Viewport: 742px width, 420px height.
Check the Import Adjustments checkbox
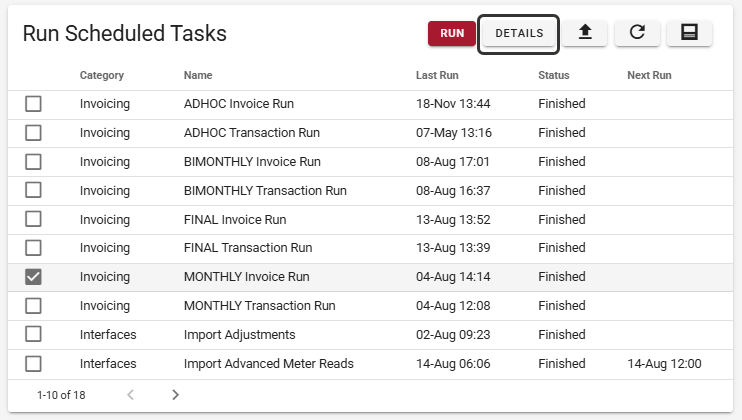click(33, 334)
